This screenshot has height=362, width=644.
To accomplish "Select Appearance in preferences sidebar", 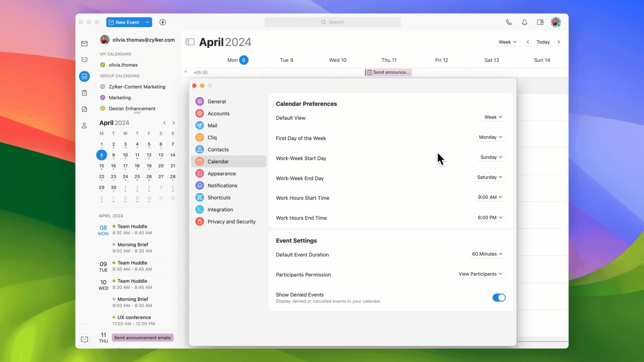I will click(x=221, y=174).
